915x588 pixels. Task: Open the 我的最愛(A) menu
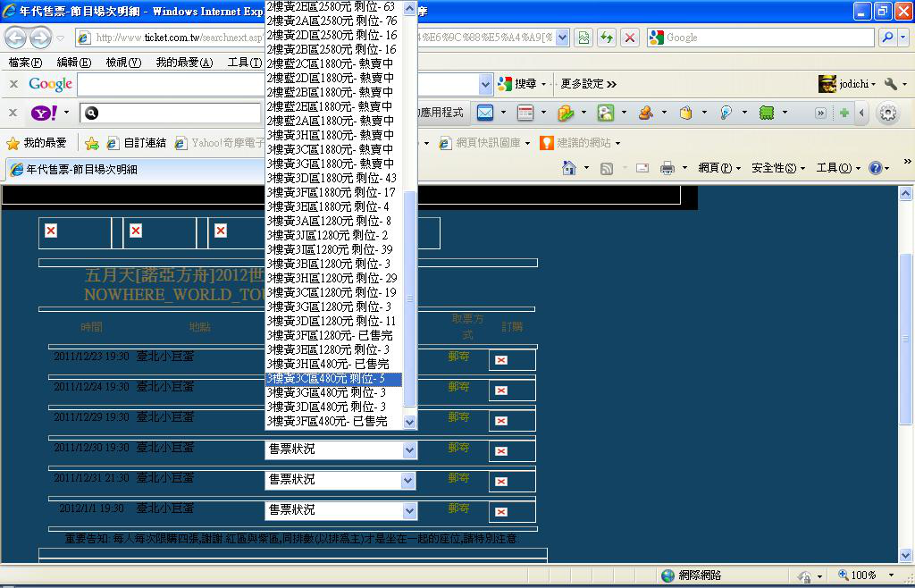pos(184,63)
